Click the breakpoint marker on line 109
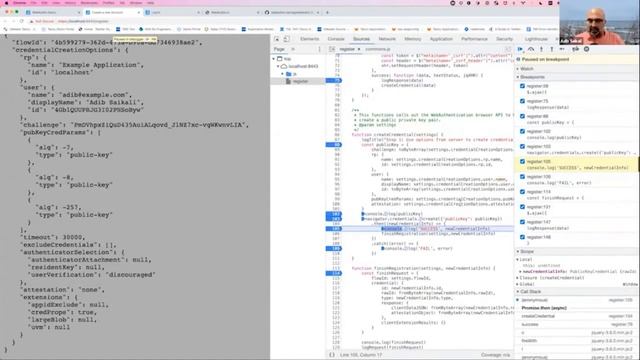The height and width of the screenshot is (360, 640). (334, 248)
